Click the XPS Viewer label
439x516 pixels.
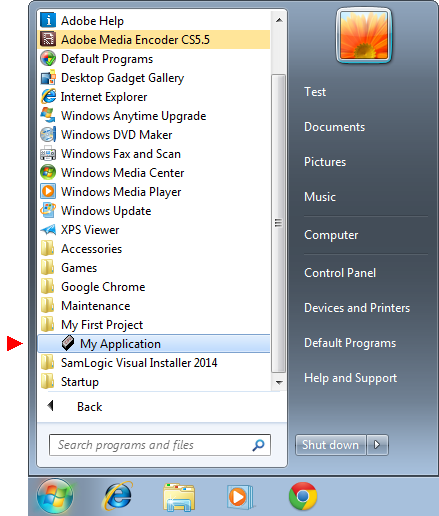[x=90, y=230]
